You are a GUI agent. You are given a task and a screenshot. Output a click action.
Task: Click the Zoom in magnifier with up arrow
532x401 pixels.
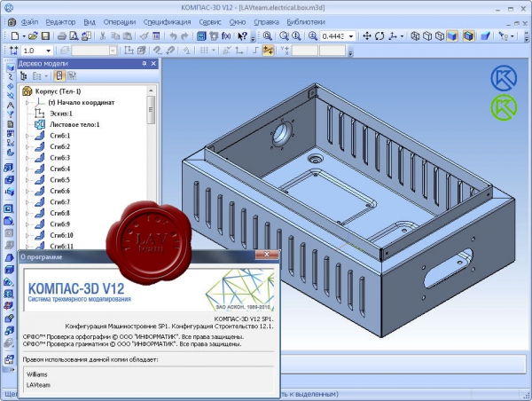296,36
